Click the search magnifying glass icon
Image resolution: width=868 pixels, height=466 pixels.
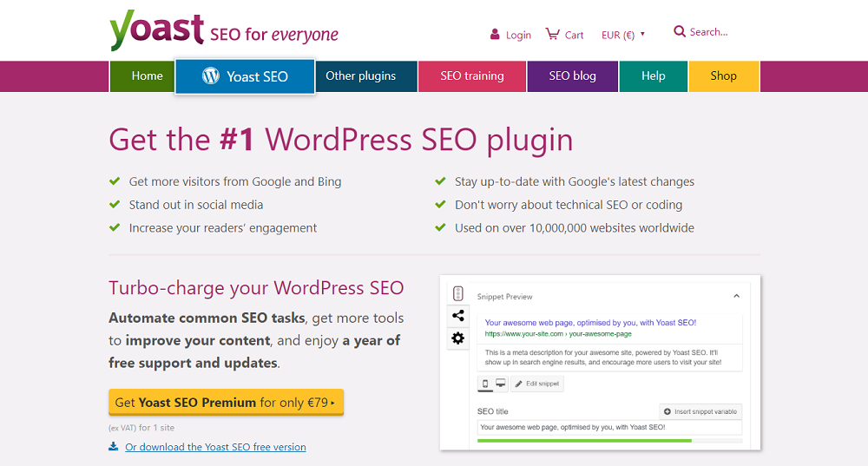tap(680, 32)
